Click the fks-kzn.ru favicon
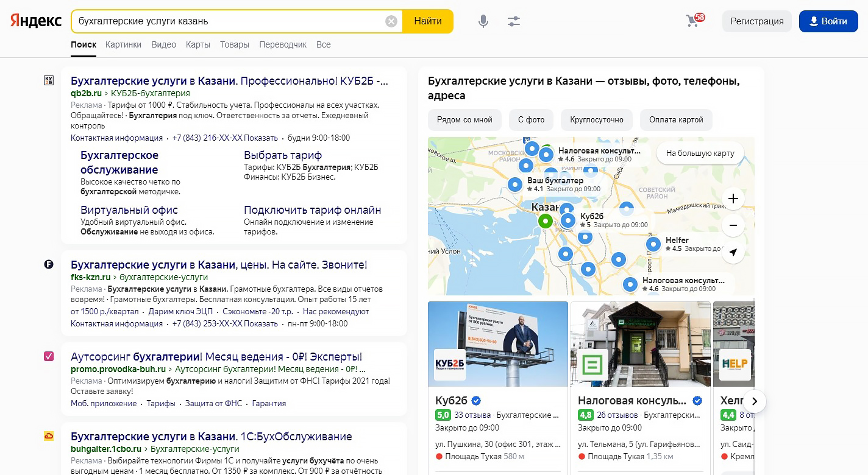 tap(49, 264)
